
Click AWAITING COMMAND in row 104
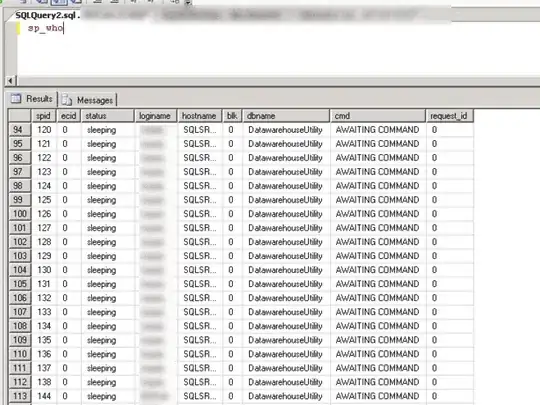coord(377,270)
